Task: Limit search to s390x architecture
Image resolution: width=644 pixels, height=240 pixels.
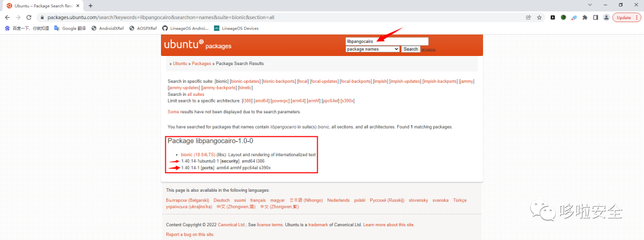Action: point(348,101)
